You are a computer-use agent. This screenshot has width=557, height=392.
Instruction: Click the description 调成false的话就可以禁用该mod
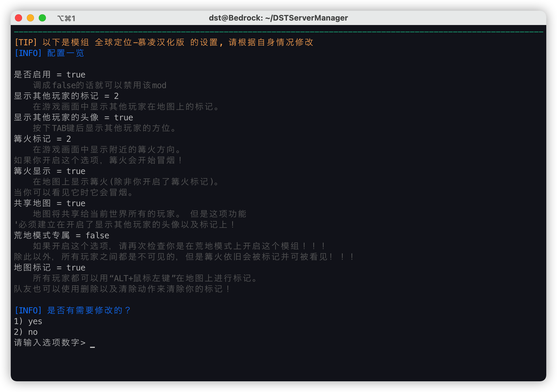100,85
